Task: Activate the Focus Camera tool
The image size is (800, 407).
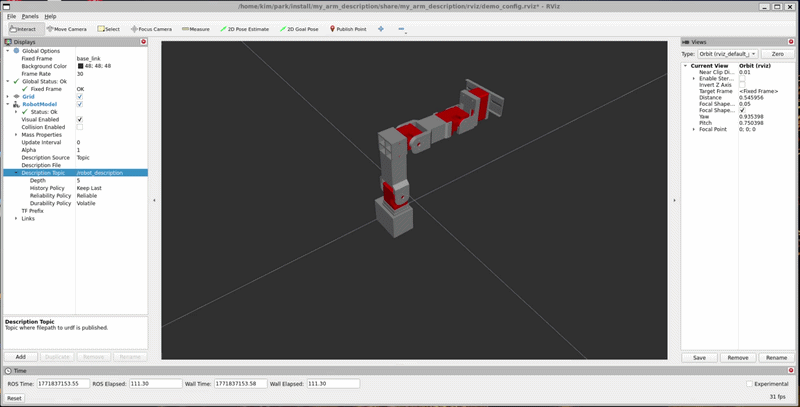Action: point(151,29)
